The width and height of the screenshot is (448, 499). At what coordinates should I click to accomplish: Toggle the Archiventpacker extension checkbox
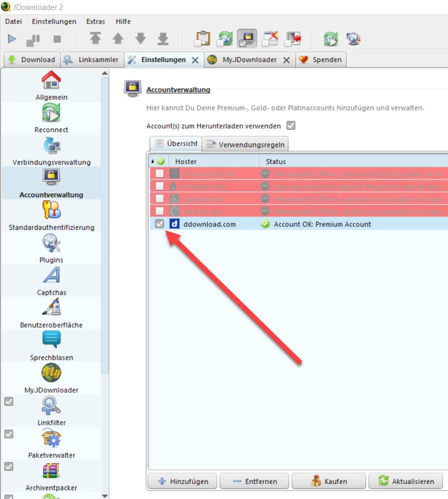(x=9, y=466)
